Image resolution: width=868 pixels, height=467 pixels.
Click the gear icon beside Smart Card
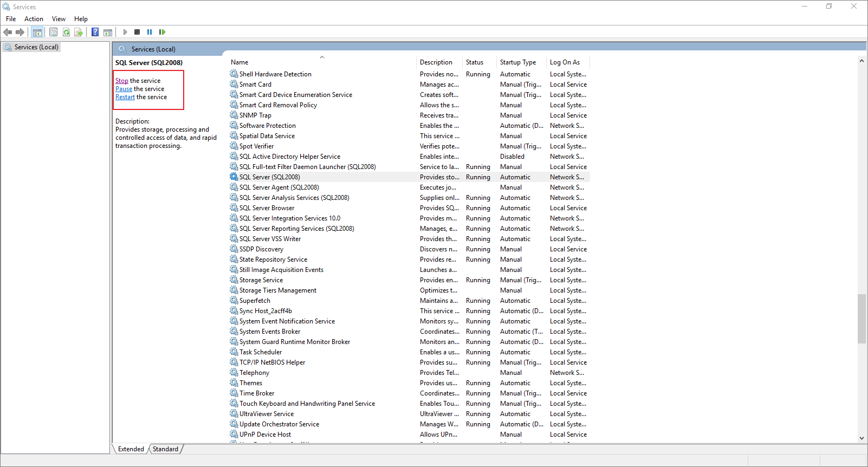click(x=234, y=84)
